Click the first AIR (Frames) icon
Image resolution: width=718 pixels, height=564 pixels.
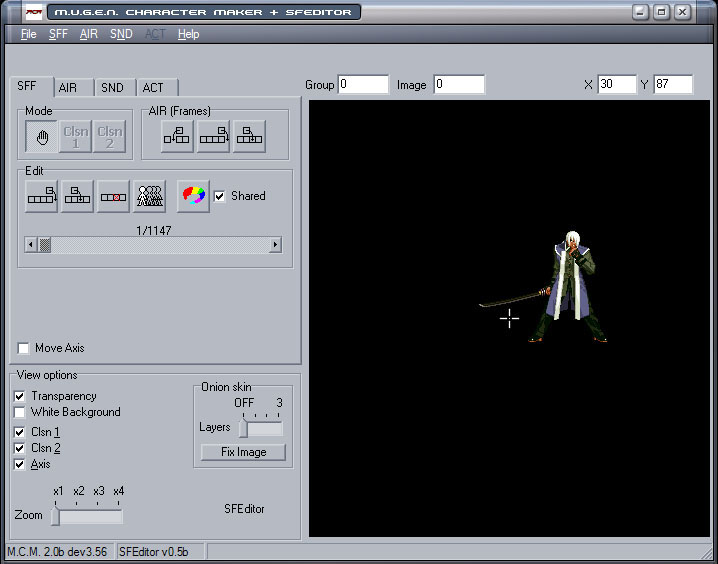click(x=178, y=138)
